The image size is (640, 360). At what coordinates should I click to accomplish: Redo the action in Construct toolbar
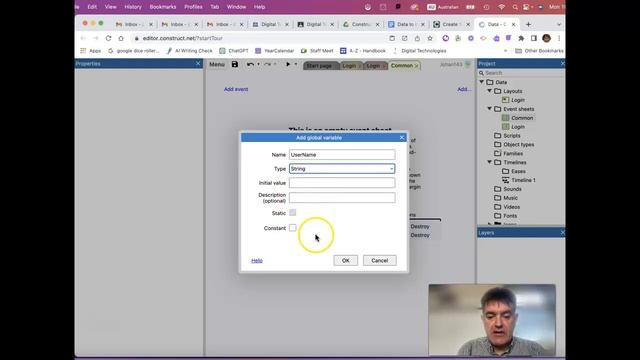coord(267,64)
